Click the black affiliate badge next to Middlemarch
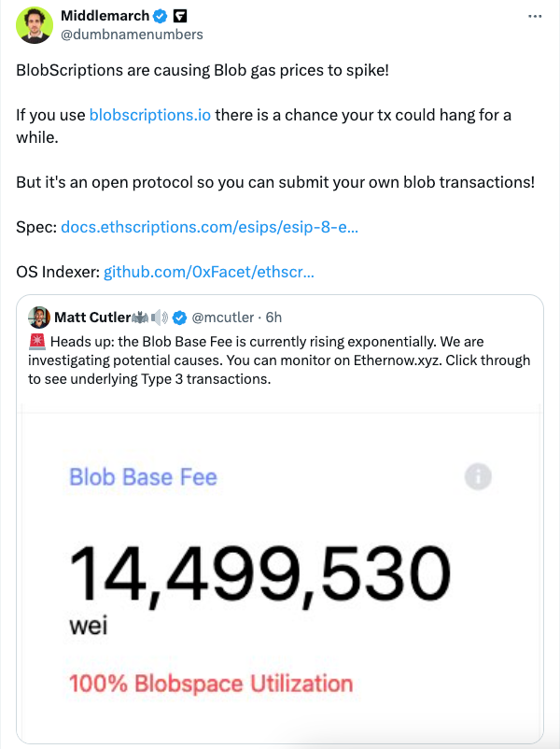Screen dimensions: 560x749 click(x=180, y=16)
